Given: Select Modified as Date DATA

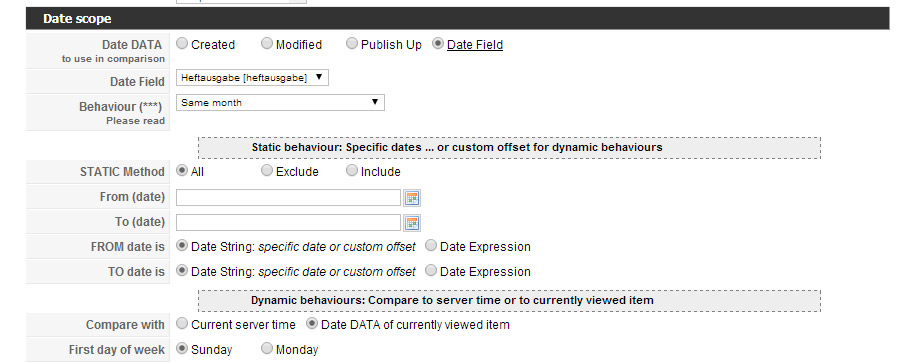Looking at the screenshot, I should (267, 44).
